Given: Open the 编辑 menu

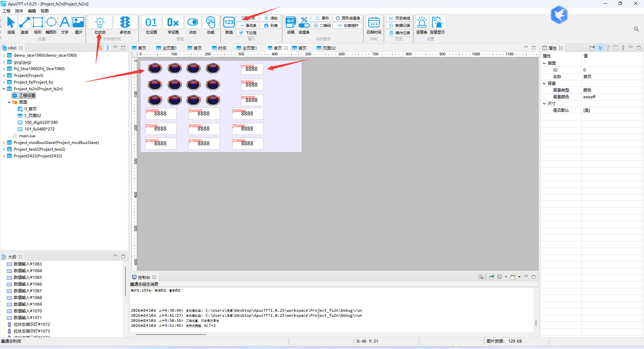Looking at the screenshot, I should (32, 11).
